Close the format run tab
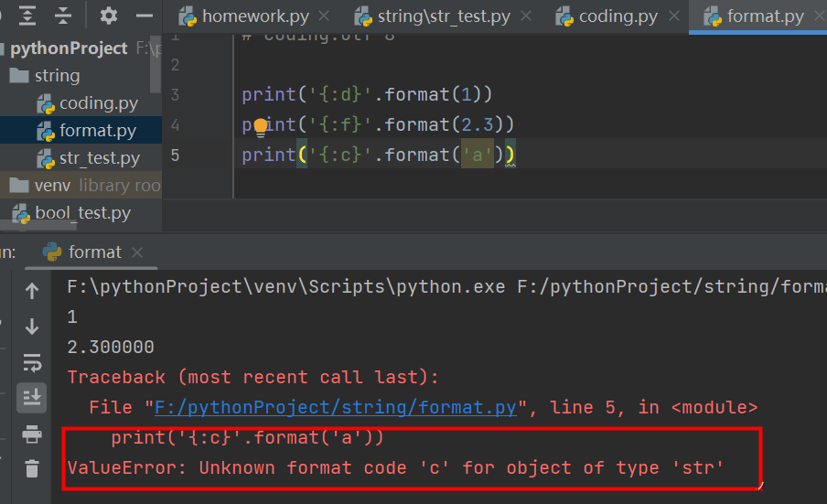Screen dimensions: 827x504 click(x=137, y=252)
